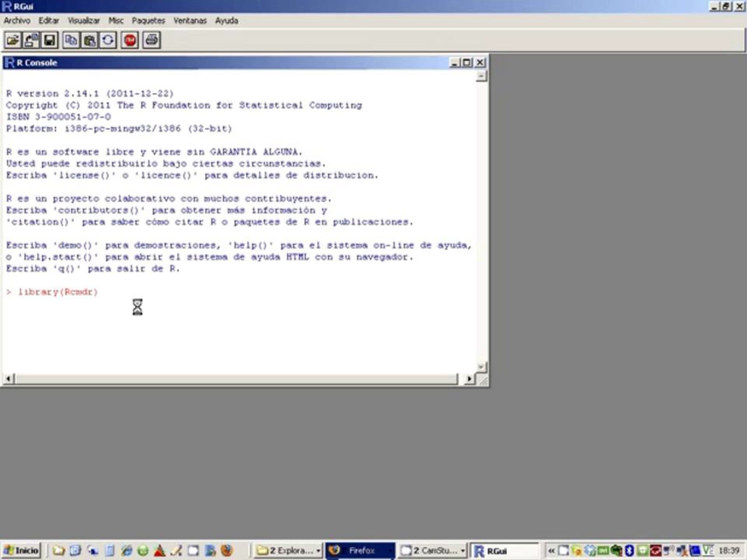Expand hidden system tray icons chevron
The height and width of the screenshot is (560, 747).
click(551, 551)
